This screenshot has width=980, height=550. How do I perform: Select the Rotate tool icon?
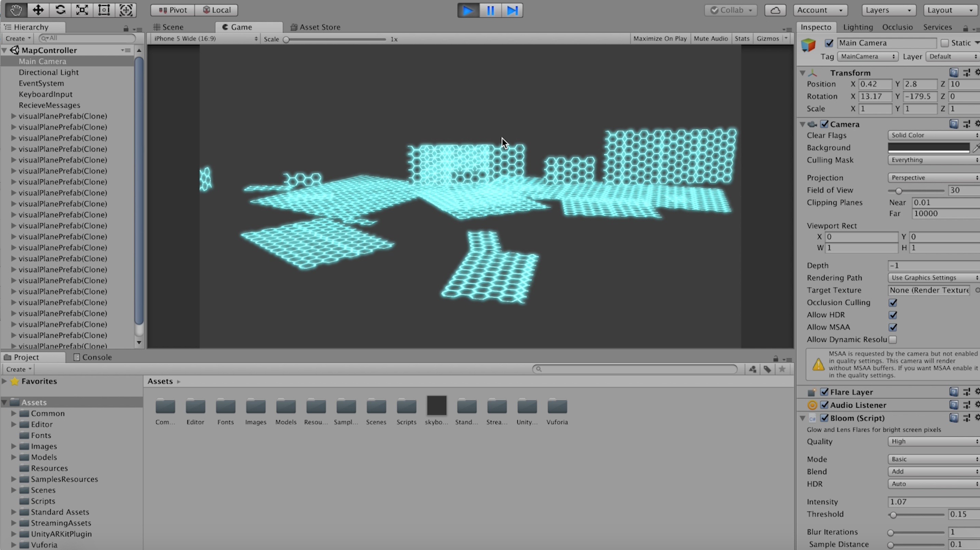pos(60,10)
